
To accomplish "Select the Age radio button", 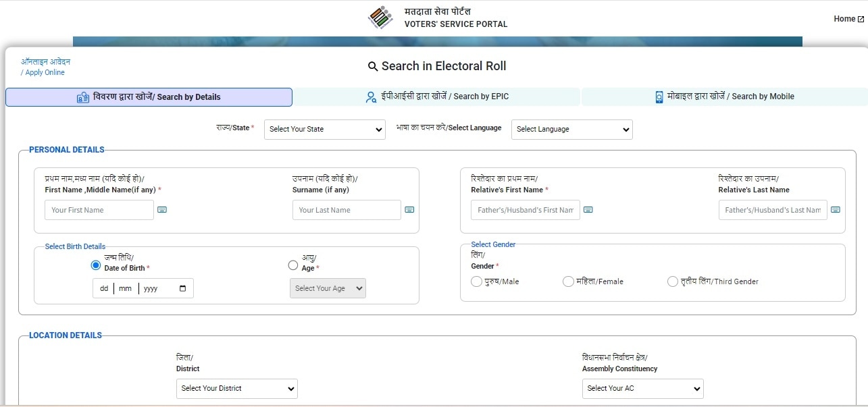I will point(293,265).
